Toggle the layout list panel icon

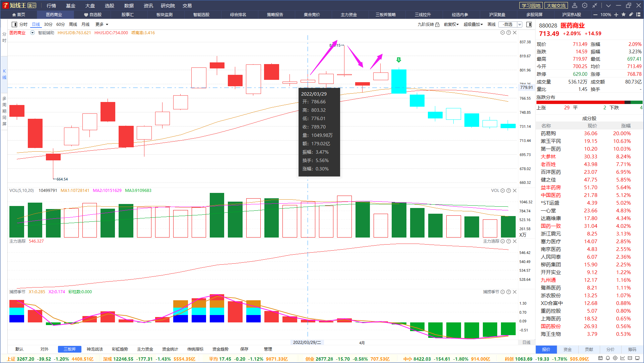point(638,14)
